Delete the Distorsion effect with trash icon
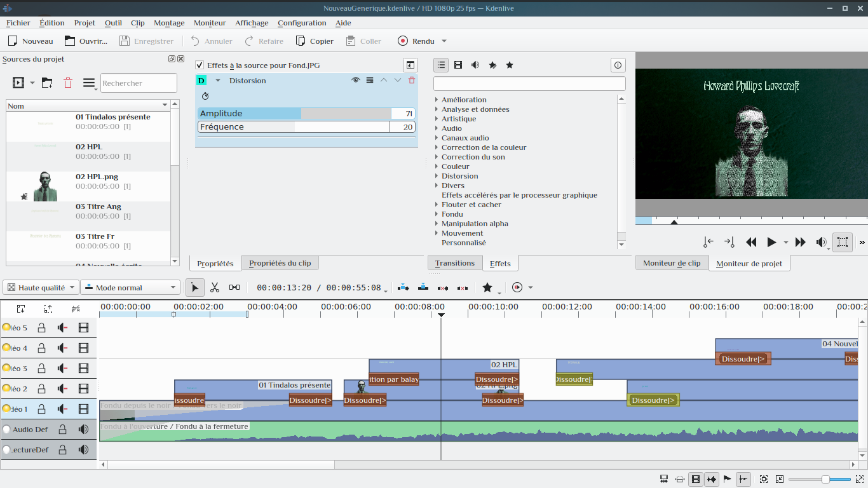Screen dimensions: 868x488 [412, 80]
